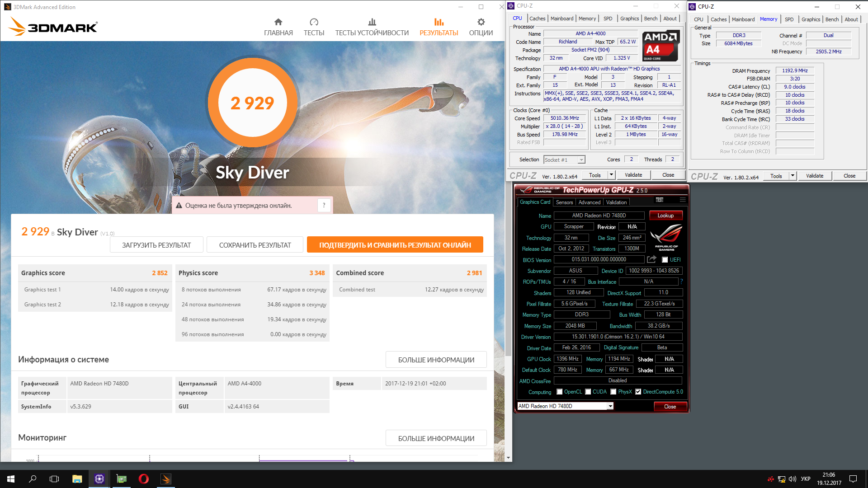This screenshot has height=488, width=868.
Task: Click Physics score value 3 348
Action: point(317,273)
